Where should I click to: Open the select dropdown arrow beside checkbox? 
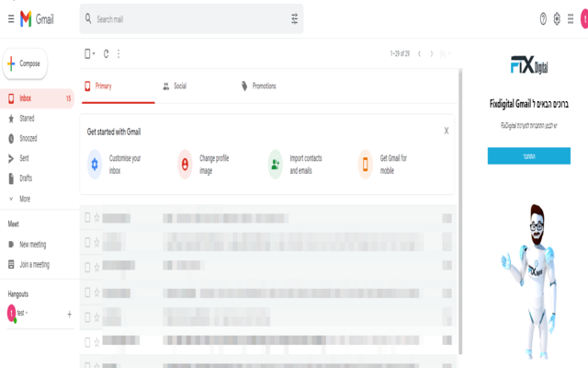(x=94, y=53)
